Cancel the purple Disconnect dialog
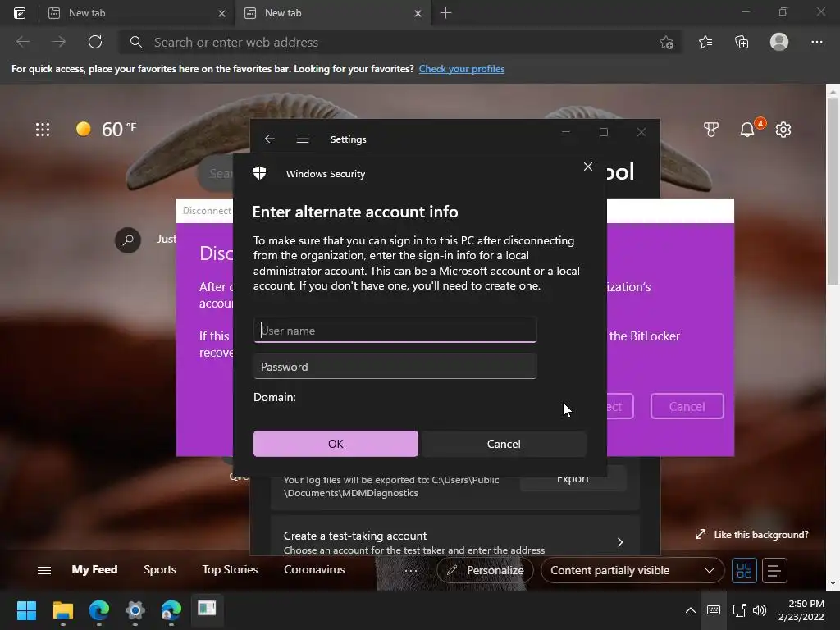The image size is (840, 630). [687, 406]
